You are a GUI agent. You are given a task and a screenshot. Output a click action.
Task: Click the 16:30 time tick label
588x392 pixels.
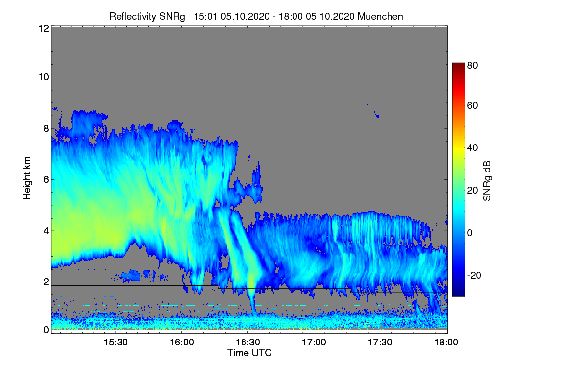248,343
